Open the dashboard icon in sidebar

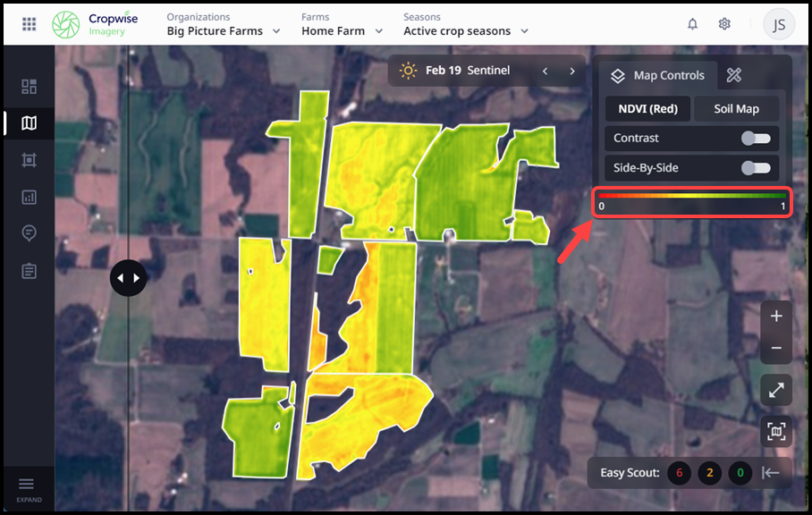[x=29, y=87]
